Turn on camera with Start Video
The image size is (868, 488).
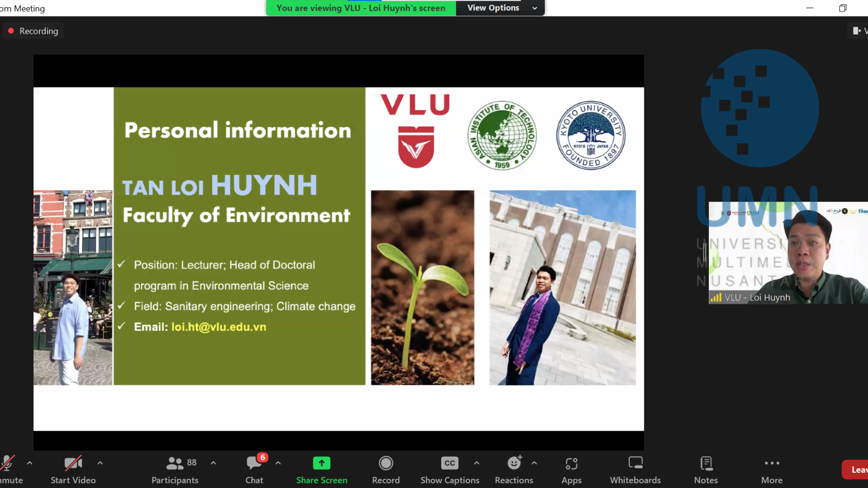click(x=73, y=470)
